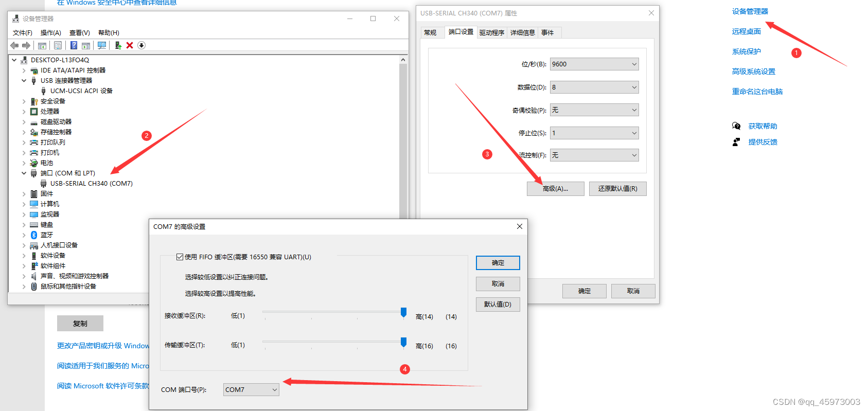This screenshot has height=411, width=868.
Task: Click the firmware (固件) category icon
Action: [x=34, y=194]
